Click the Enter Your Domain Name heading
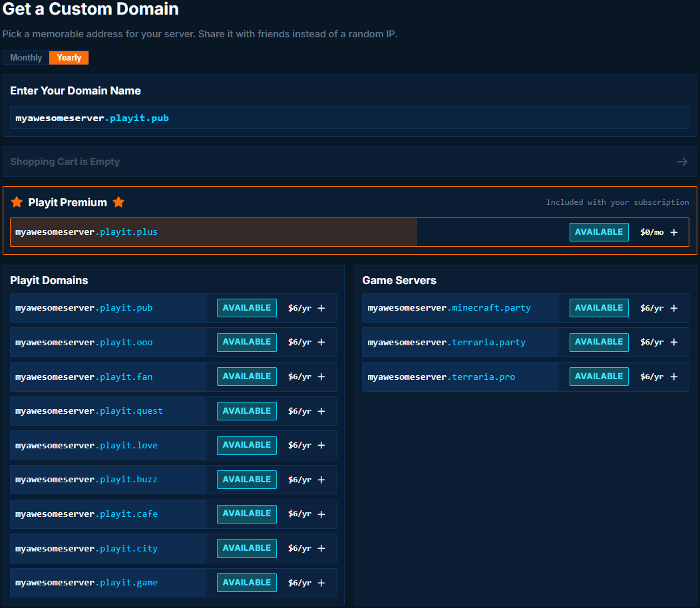 75,90
